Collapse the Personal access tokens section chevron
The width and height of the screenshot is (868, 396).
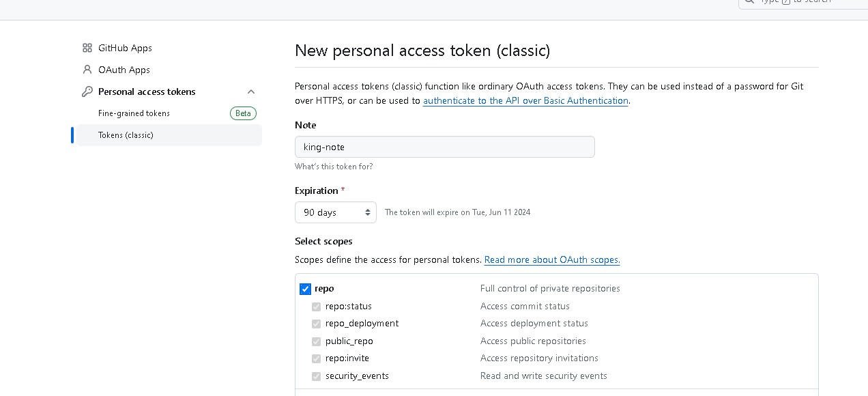click(251, 91)
